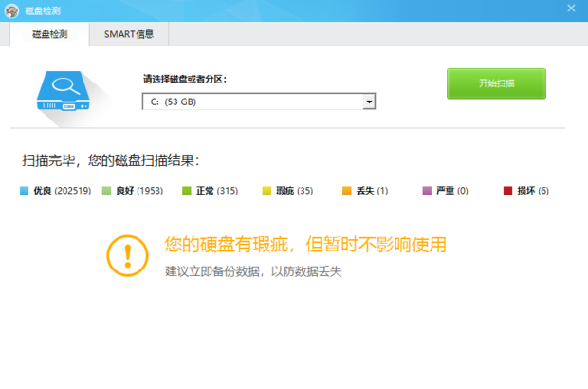Click the yellow 瑕疵 color swatch

click(266, 191)
